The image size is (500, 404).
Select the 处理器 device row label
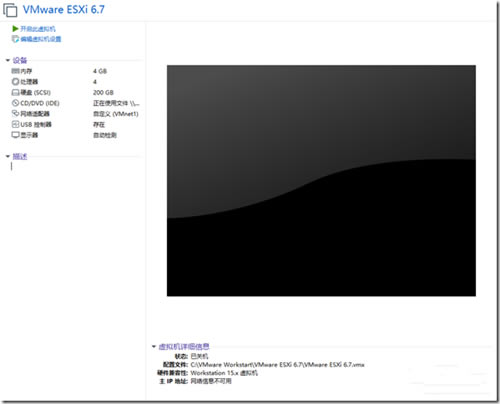(29, 82)
